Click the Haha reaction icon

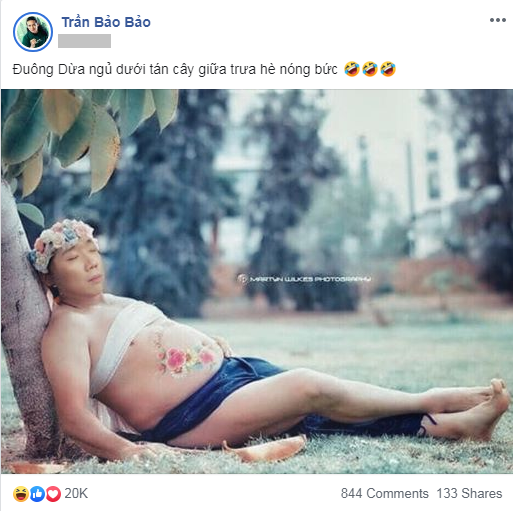[x=21, y=494]
